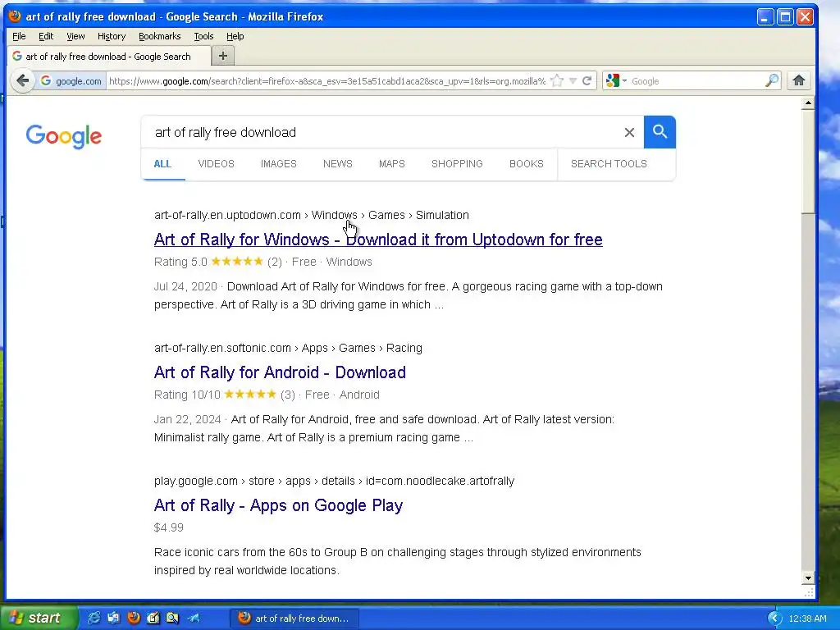Open the Uptodown Art of Rally for Windows result
Screen dimensions: 840x630
point(377,240)
